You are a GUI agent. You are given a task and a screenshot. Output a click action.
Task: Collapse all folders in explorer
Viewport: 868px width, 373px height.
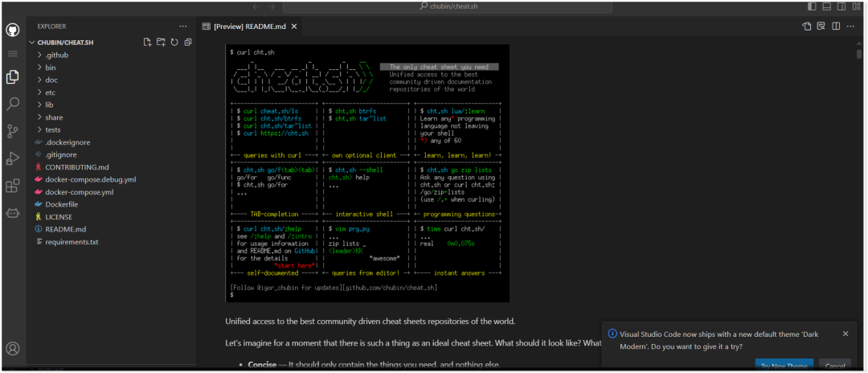point(188,42)
